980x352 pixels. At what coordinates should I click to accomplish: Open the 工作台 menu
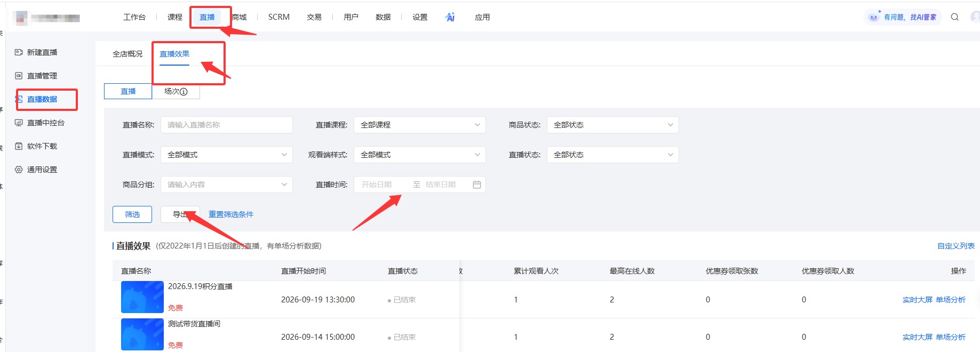(134, 17)
